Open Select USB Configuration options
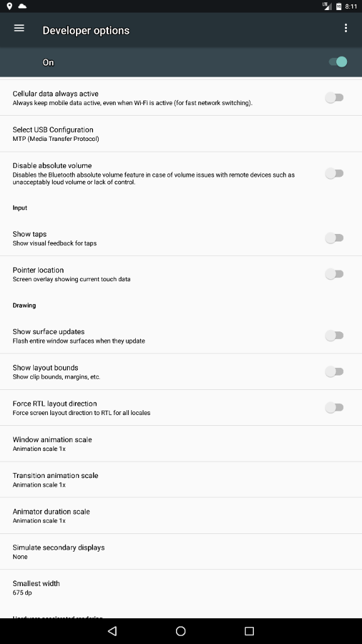This screenshot has height=644, width=362. (x=181, y=134)
